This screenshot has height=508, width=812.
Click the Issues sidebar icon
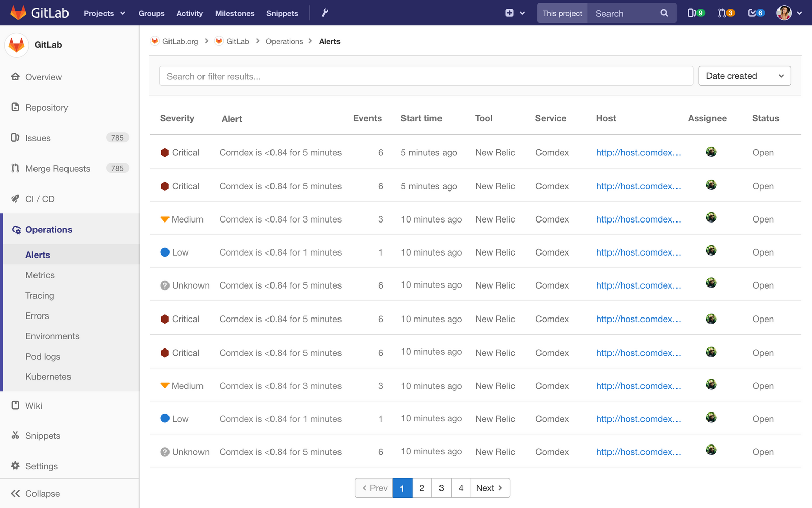[15, 138]
